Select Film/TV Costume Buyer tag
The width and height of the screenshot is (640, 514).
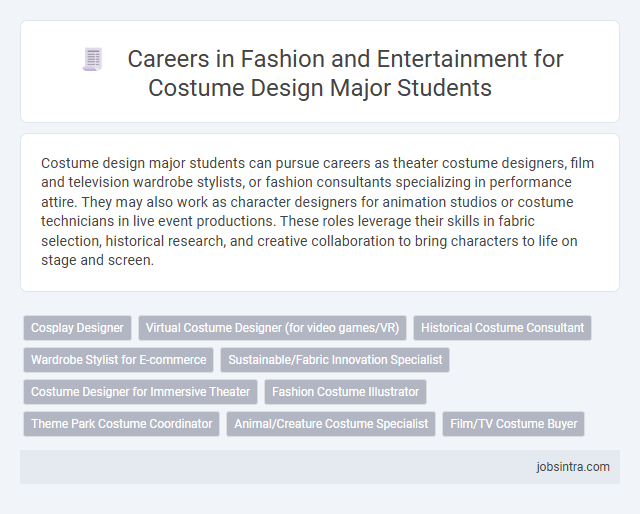[x=513, y=424]
